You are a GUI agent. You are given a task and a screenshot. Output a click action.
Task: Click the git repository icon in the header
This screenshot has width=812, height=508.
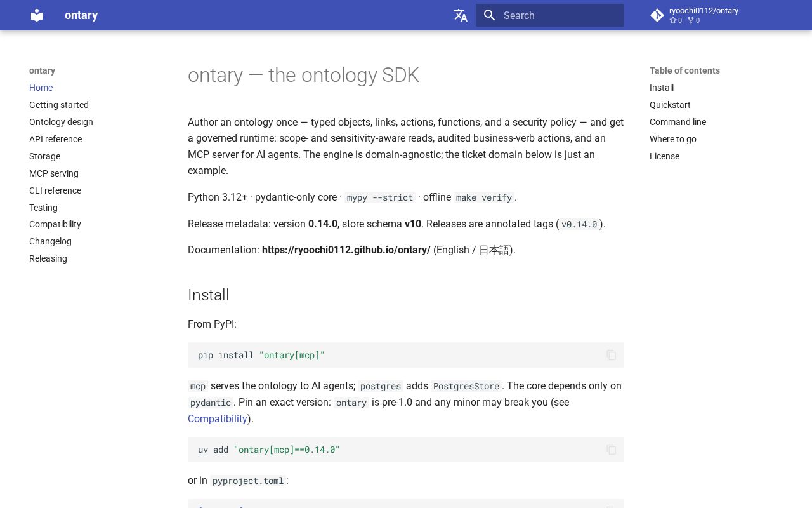657,15
